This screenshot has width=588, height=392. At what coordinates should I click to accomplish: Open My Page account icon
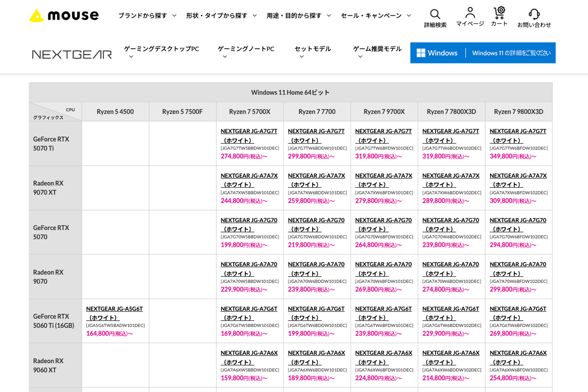(x=470, y=13)
